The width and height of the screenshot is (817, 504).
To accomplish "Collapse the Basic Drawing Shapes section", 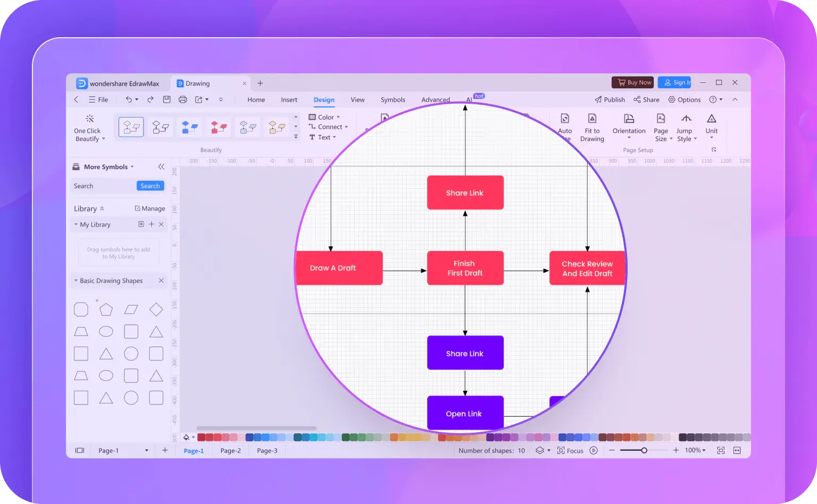I will [x=161, y=281].
